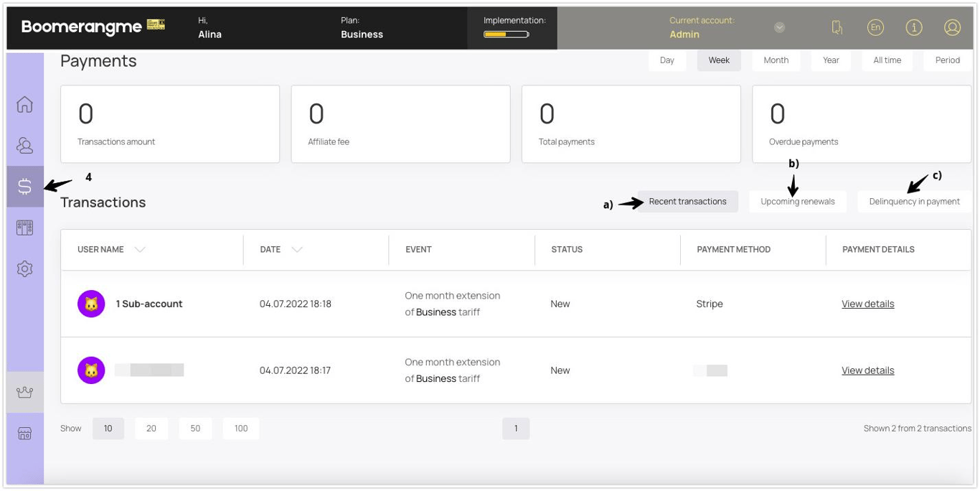Viewport: 980px width, 491px height.
Task: Click the info icon in header
Action: [x=914, y=27]
